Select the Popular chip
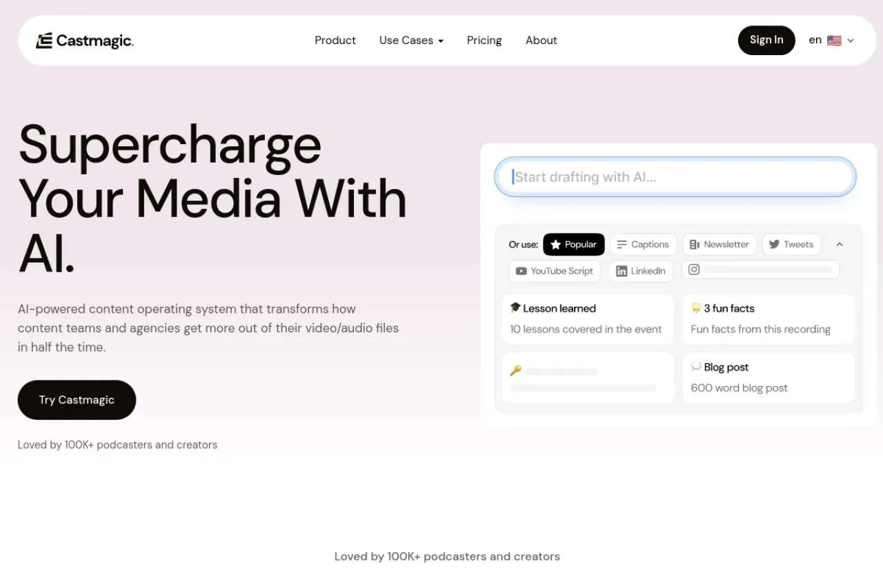The width and height of the screenshot is (883, 588). (574, 244)
